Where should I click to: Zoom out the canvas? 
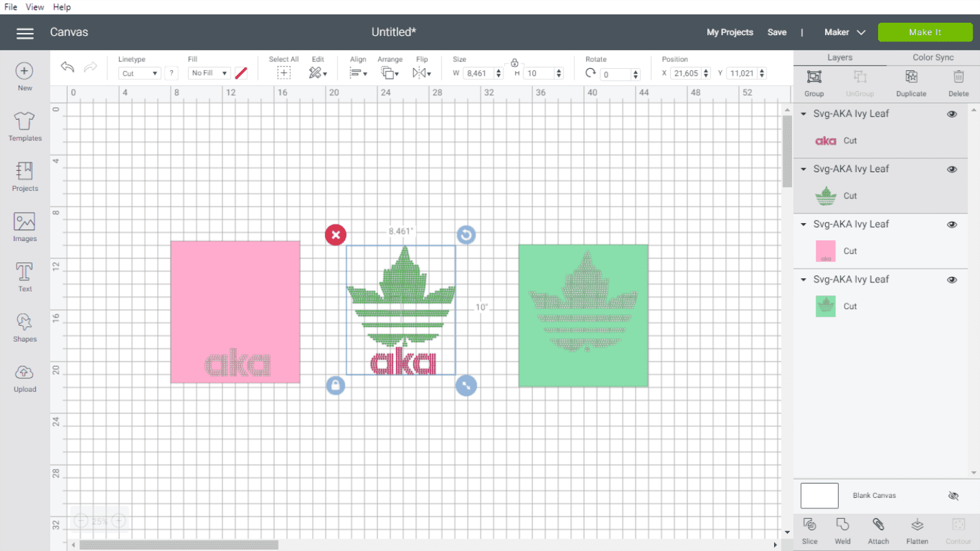click(x=81, y=521)
